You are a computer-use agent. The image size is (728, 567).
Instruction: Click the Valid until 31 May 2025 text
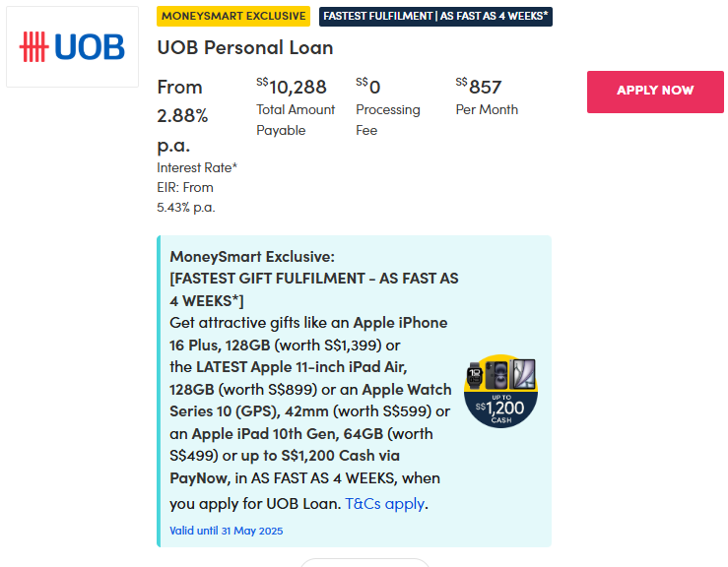click(x=227, y=531)
